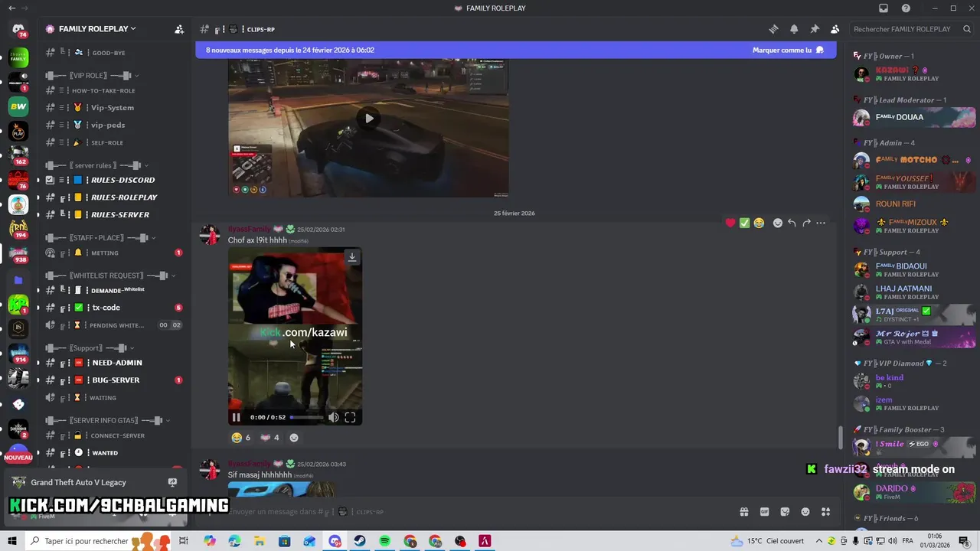Download the kazawi video clip
This screenshot has height=551, width=980.
pos(352,257)
